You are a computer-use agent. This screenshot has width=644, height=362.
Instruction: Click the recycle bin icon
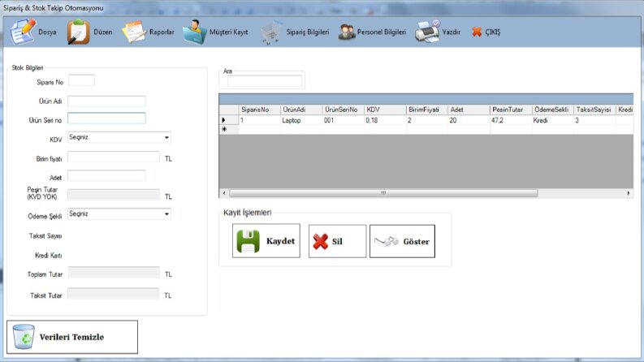coord(24,337)
